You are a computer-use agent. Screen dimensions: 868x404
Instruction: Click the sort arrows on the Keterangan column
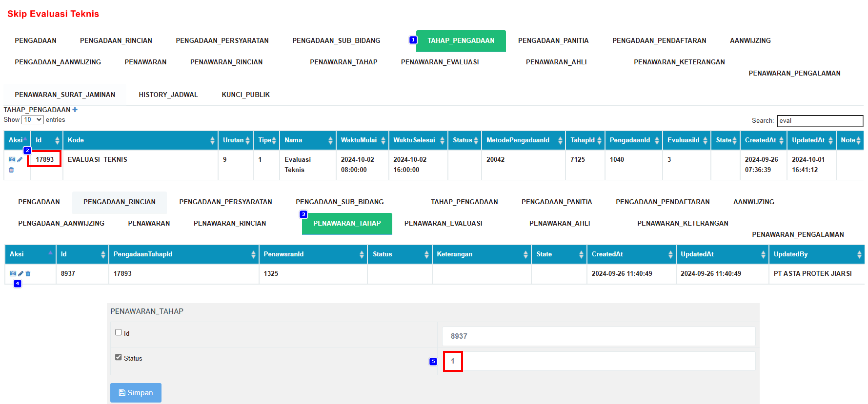(525, 254)
